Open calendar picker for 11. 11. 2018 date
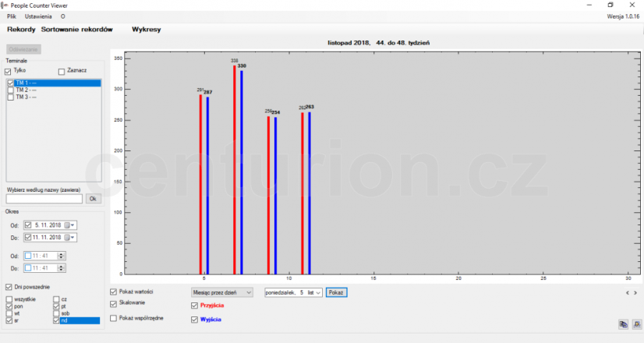The width and height of the screenshot is (644, 343). [70, 238]
